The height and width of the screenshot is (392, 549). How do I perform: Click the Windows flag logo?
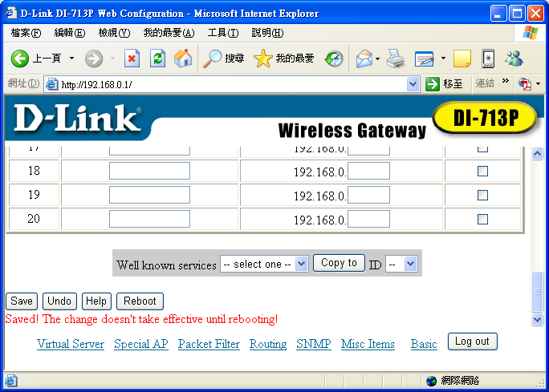coord(531,33)
